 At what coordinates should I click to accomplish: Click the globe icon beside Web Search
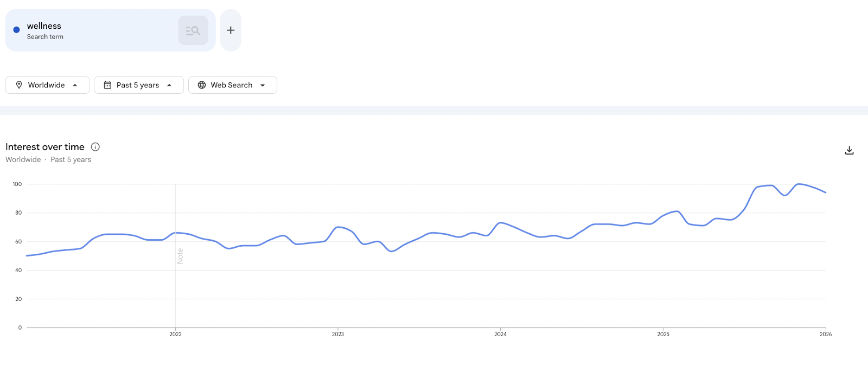202,85
